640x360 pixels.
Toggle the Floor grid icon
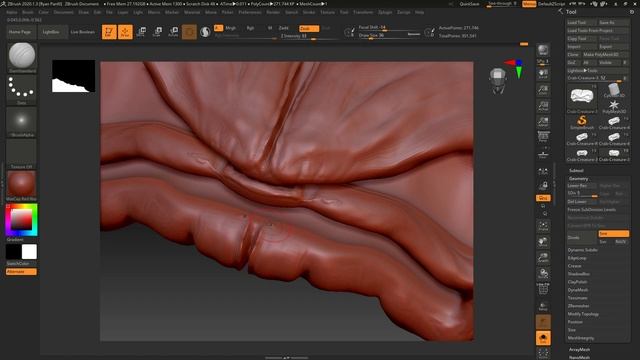pos(543,154)
